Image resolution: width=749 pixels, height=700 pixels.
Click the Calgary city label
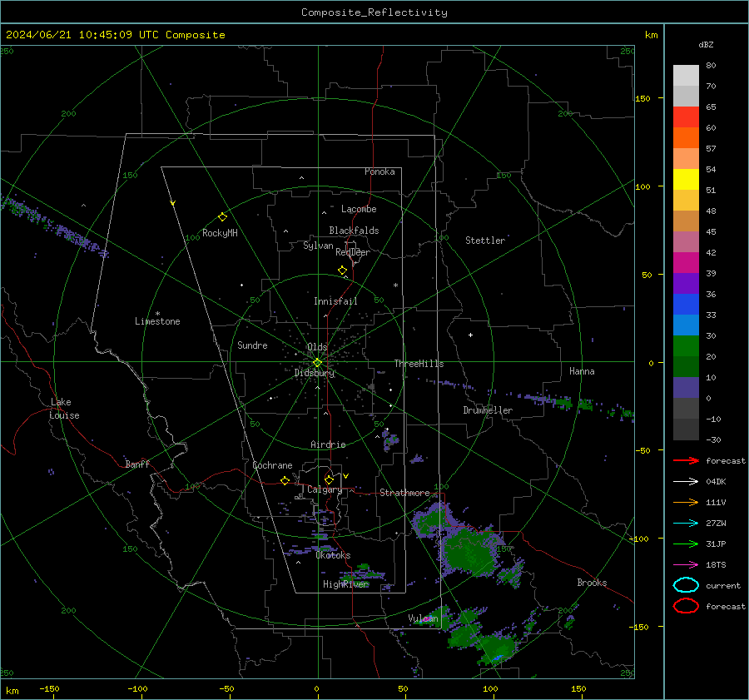(x=325, y=489)
